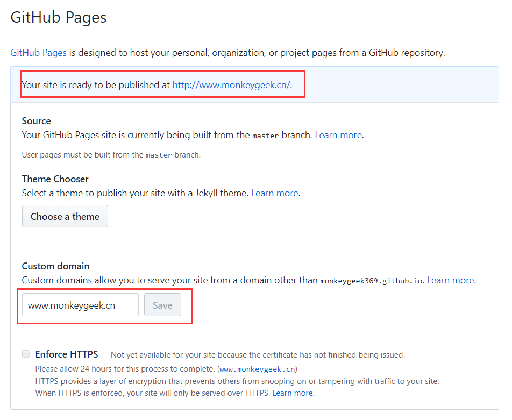Click 'Your site is ready to be published' text
512x420 pixels.
click(x=96, y=85)
